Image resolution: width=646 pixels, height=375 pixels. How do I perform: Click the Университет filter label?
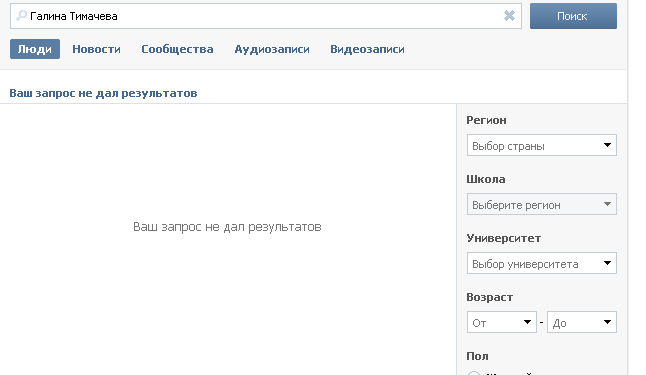(x=503, y=238)
